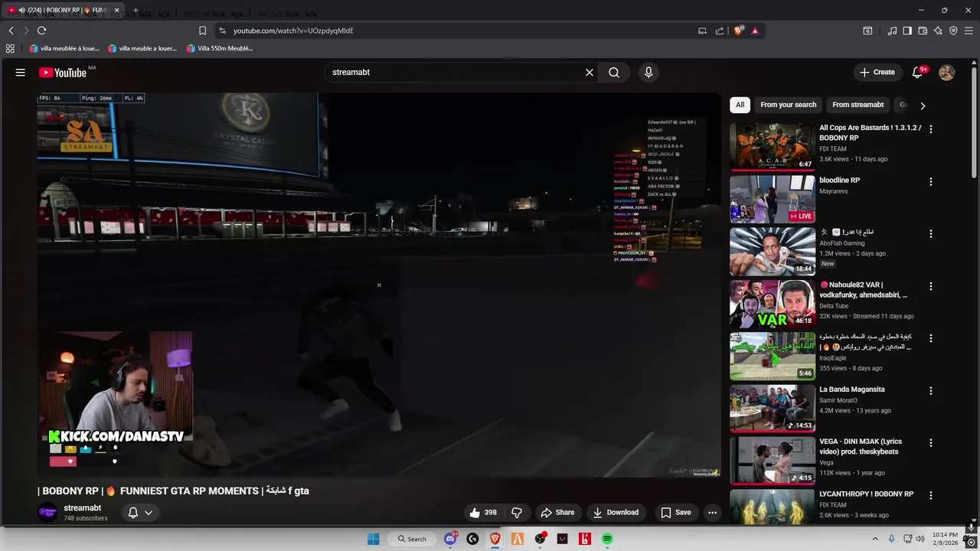Viewport: 980px width, 551px height.
Task: Toggle channel notification bell for streamabt
Action: pos(132,513)
